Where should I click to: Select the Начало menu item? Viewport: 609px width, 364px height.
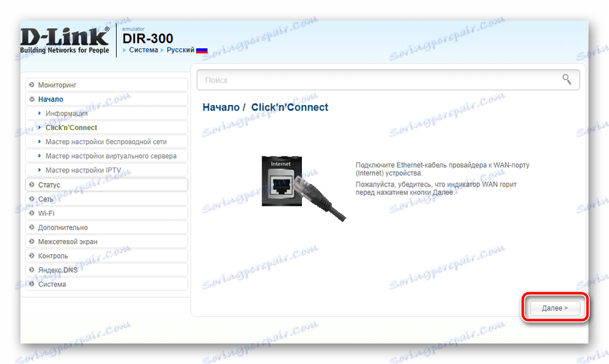pyautogui.click(x=106, y=99)
